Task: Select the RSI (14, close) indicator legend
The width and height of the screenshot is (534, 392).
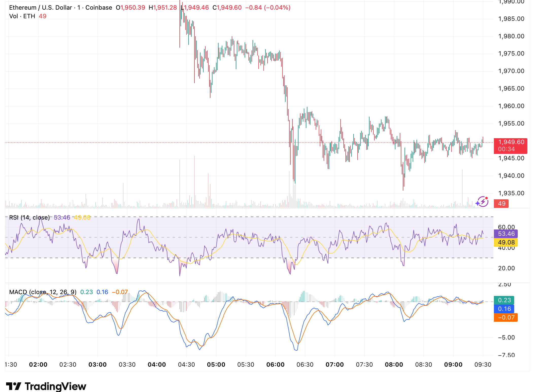Action: click(x=29, y=218)
